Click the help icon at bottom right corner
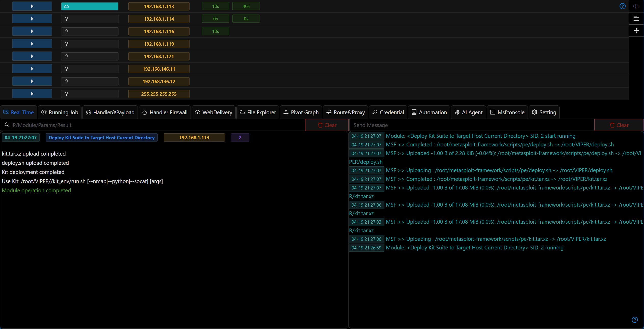 pos(635,320)
